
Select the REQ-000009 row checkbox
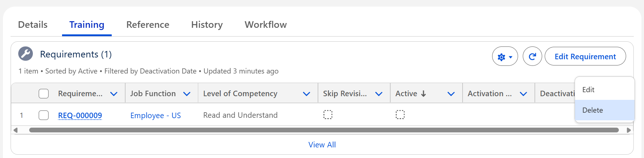pos(44,115)
